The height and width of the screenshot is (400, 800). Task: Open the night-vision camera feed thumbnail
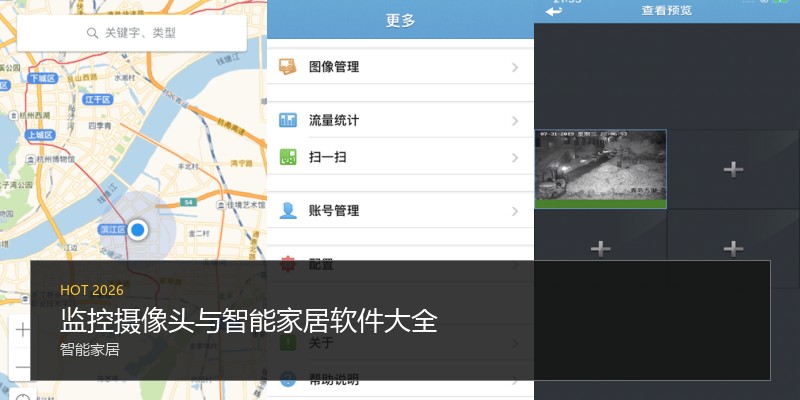[601, 168]
